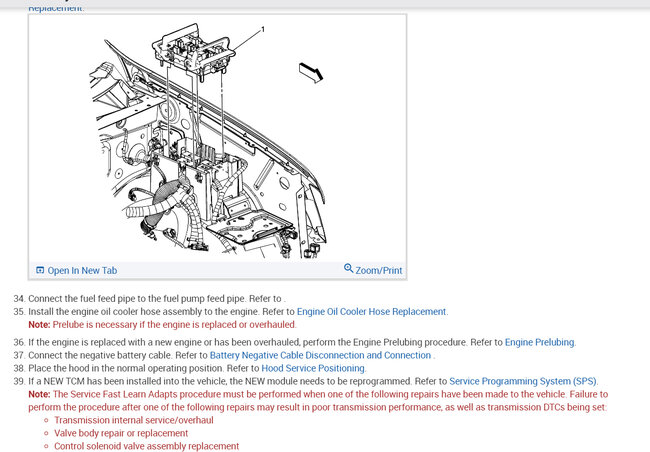This screenshot has width=650, height=452.
Task: Open the Engine Prelubing link
Action: click(539, 342)
